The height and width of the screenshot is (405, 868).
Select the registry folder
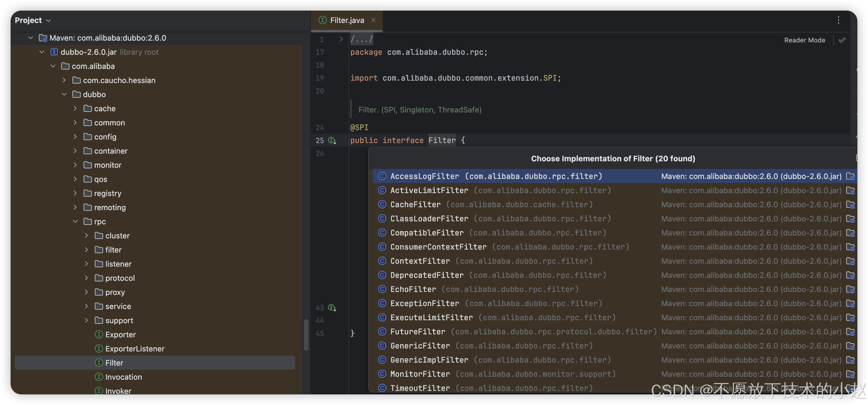point(103,193)
